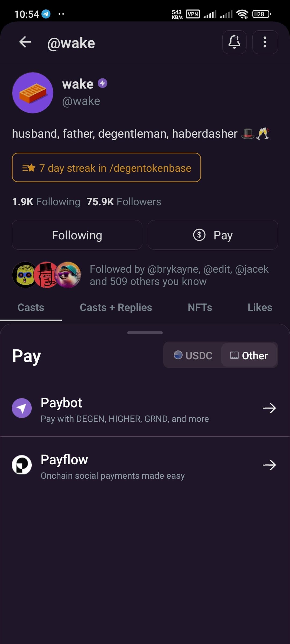The width and height of the screenshot is (290, 644).
Task: Tap the purple lightning badge beside wake
Action: click(x=102, y=83)
